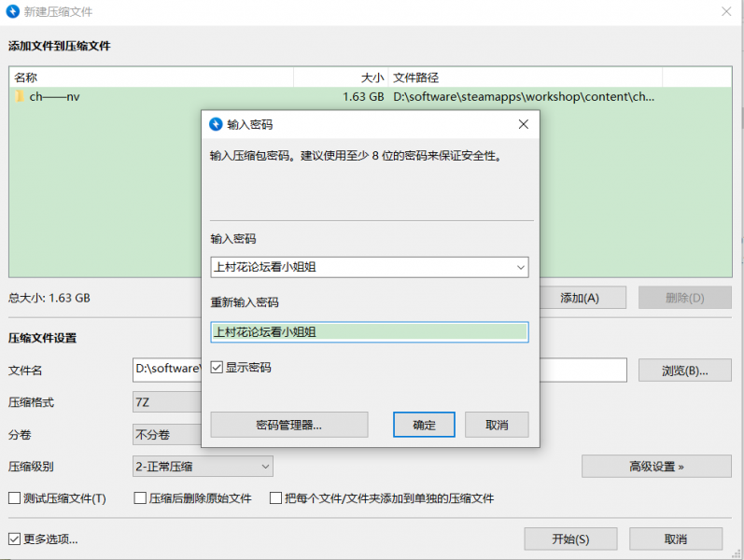Screen dimensions: 744x560
Task: Sort list by 大小 column header
Action: tap(341, 77)
